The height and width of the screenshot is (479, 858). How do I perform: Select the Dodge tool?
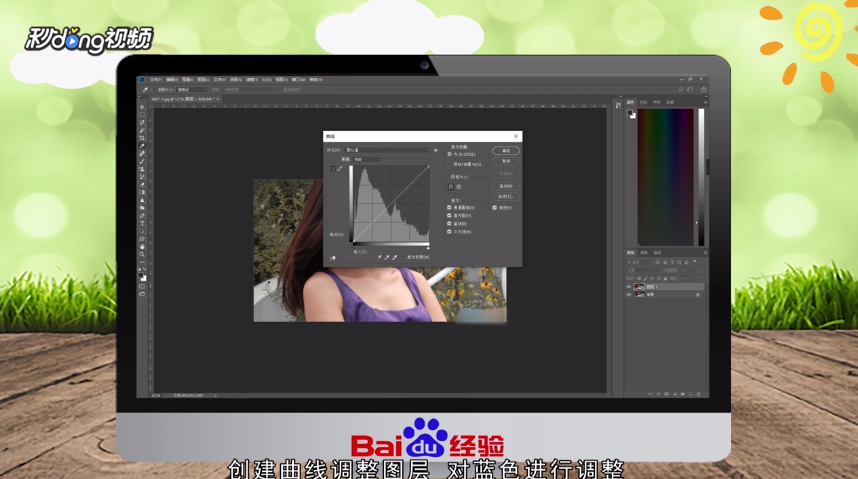coord(142,208)
